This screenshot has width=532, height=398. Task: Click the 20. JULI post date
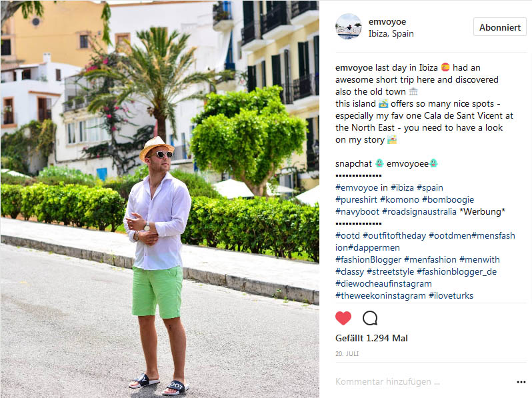pyautogui.click(x=347, y=353)
